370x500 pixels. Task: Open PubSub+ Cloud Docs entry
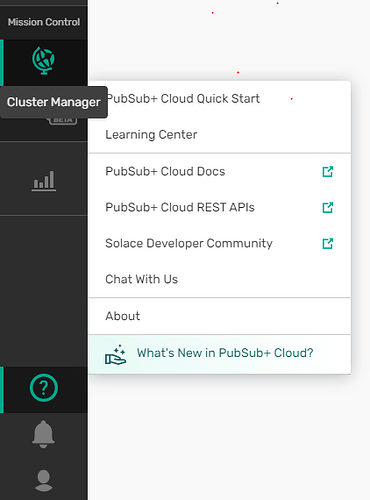pos(220,172)
